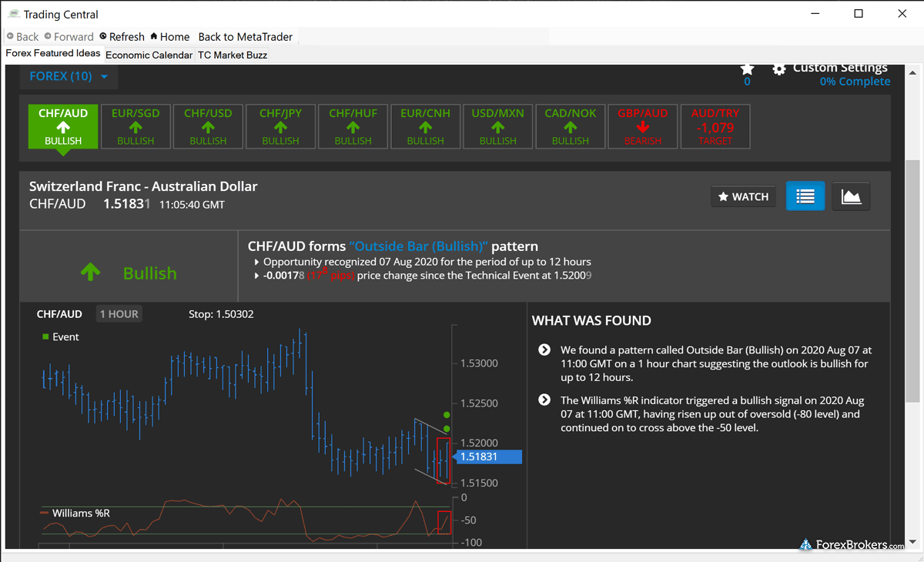
Task: Select the CHF/AUD bullish tile
Action: point(63,126)
